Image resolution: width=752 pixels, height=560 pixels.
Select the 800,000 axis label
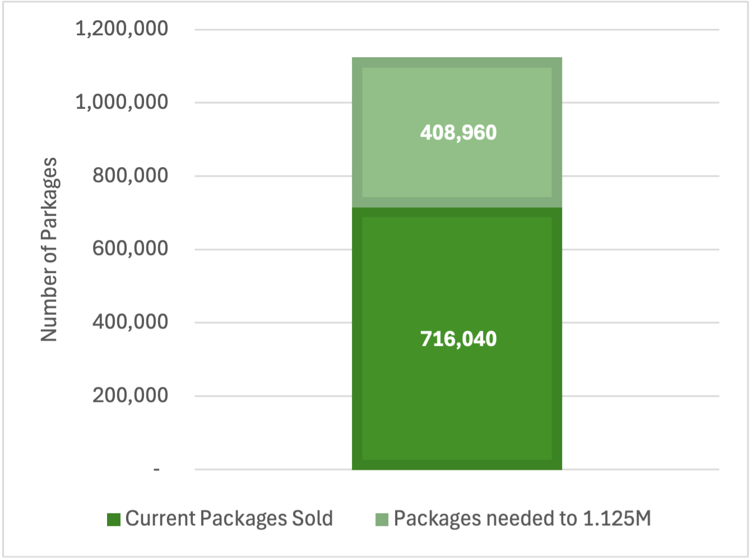(130, 175)
